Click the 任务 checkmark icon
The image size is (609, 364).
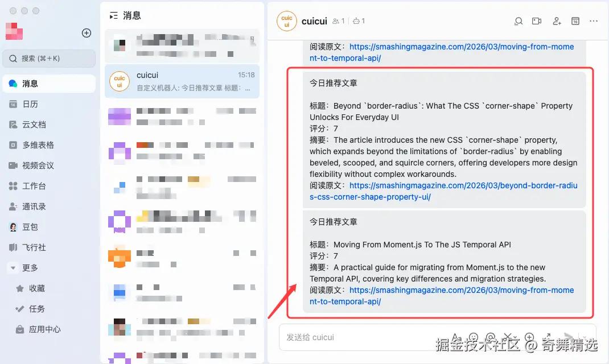(20, 309)
